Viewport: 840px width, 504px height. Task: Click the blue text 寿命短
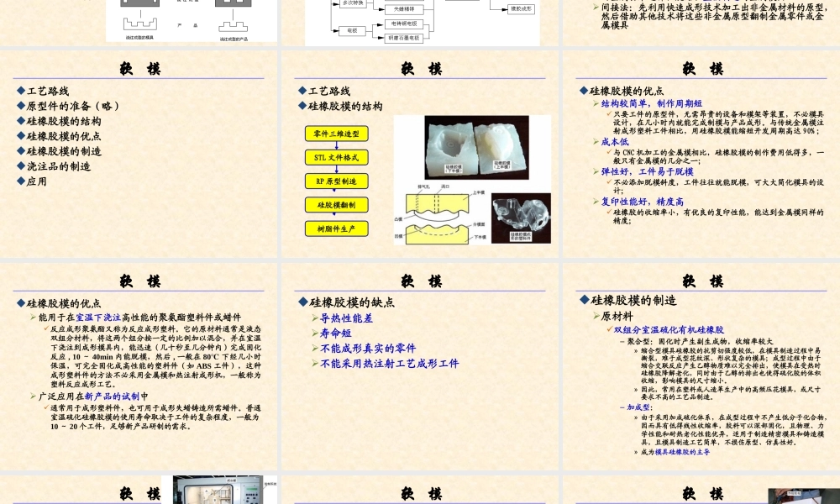(x=335, y=333)
